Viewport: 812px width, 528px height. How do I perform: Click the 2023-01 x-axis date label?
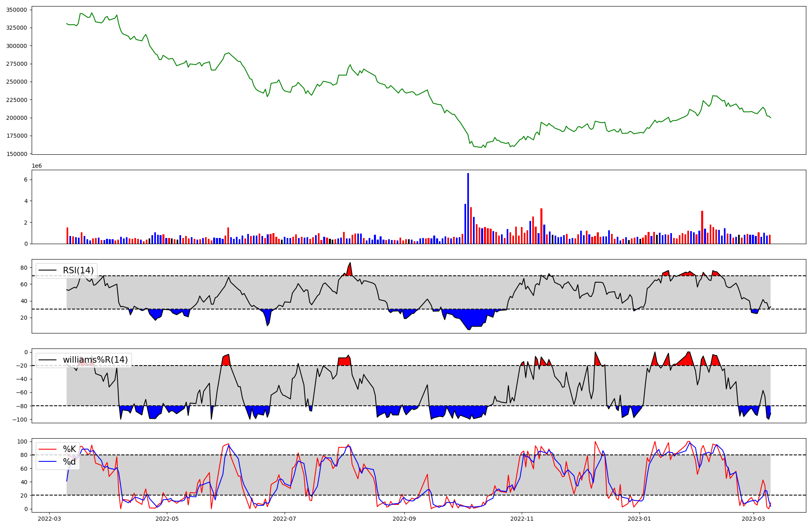point(639,519)
